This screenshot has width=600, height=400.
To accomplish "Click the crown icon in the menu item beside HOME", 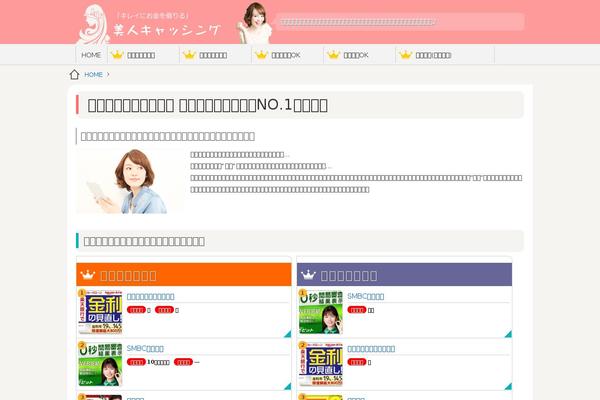I will click(117, 55).
